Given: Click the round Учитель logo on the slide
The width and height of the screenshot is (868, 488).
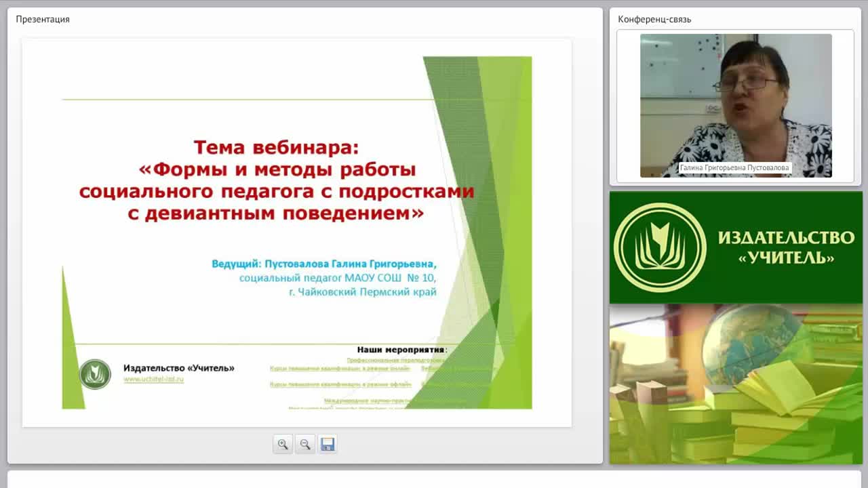Looking at the screenshot, I should (x=95, y=374).
